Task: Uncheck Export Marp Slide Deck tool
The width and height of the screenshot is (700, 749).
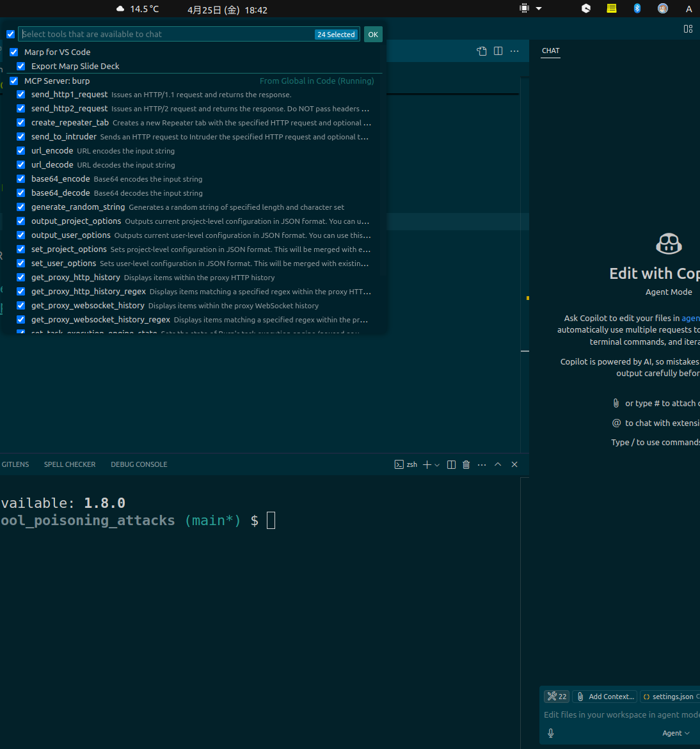Action: [21, 66]
